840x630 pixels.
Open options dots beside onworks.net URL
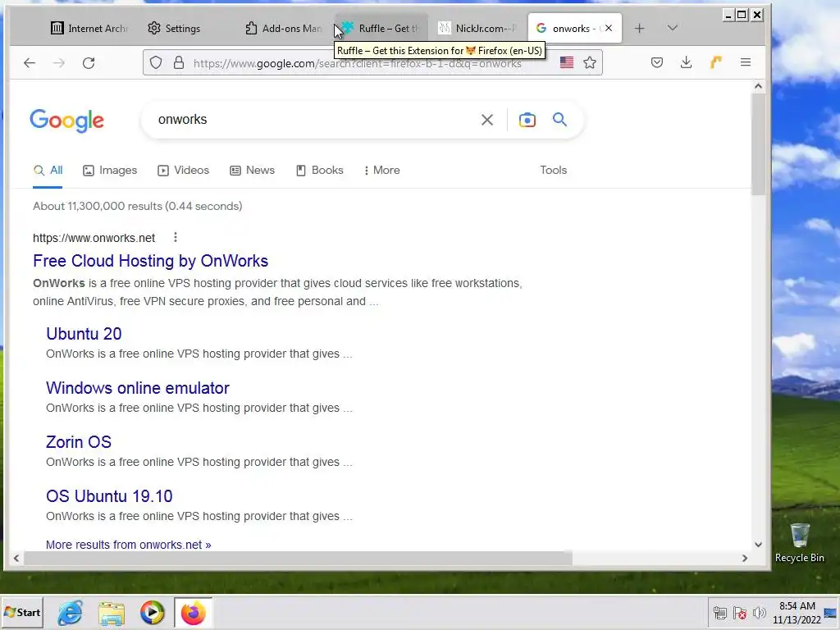point(176,237)
